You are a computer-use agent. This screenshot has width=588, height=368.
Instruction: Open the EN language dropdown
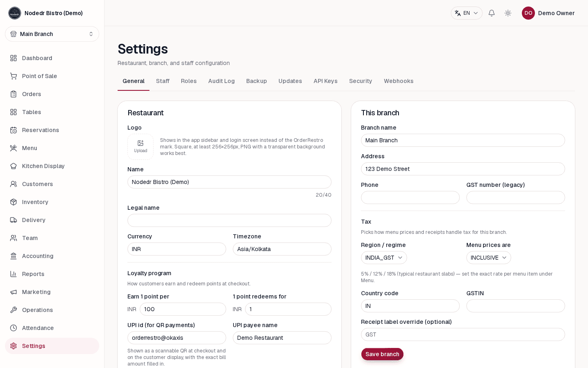(x=466, y=13)
